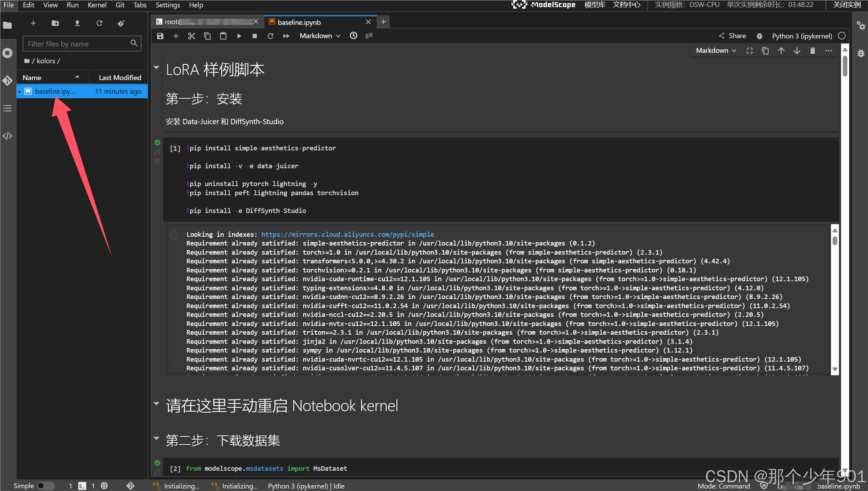Click the kolors folder breadcrumb
Screen dimensions: 868x491
tap(46, 61)
